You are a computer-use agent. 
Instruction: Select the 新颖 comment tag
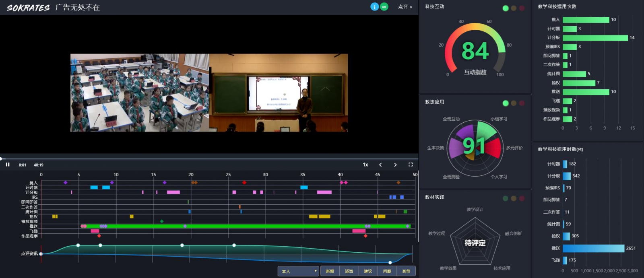click(330, 271)
